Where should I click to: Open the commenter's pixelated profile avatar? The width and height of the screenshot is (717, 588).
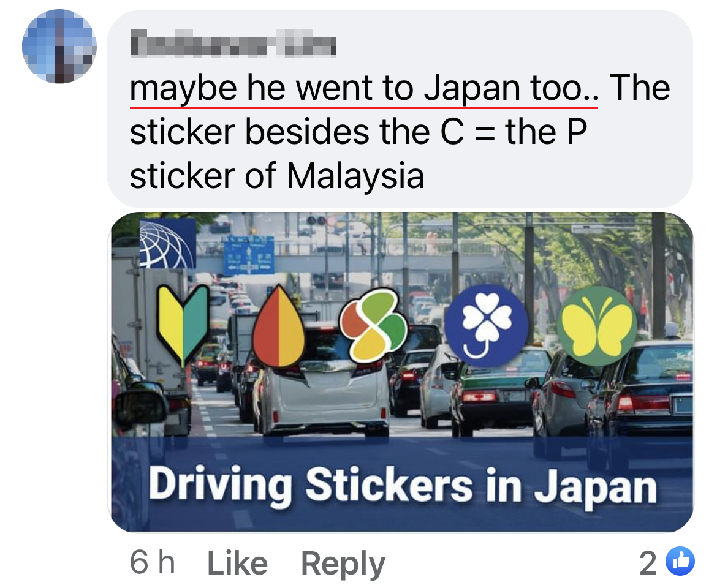click(x=59, y=46)
